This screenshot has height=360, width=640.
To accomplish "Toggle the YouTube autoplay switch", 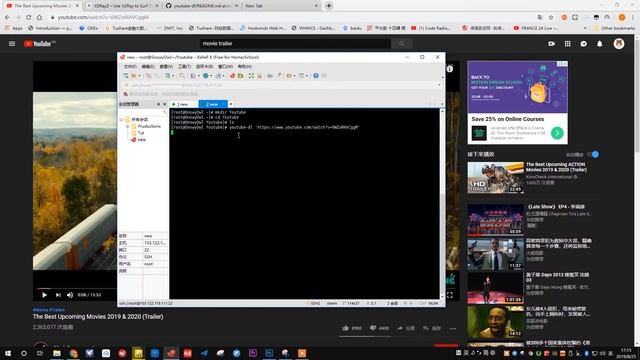I will [593, 154].
